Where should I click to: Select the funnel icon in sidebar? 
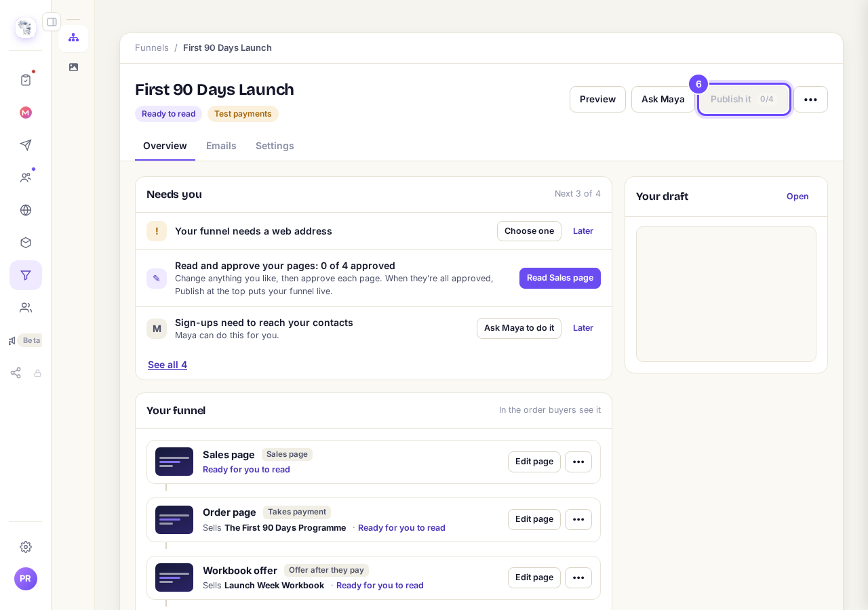click(26, 275)
